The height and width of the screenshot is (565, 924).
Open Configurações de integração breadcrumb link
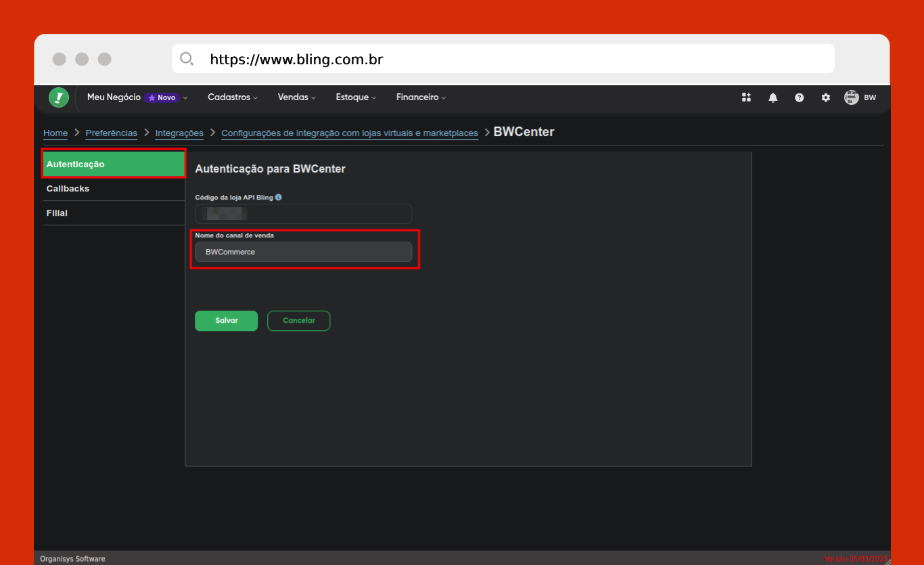(350, 133)
